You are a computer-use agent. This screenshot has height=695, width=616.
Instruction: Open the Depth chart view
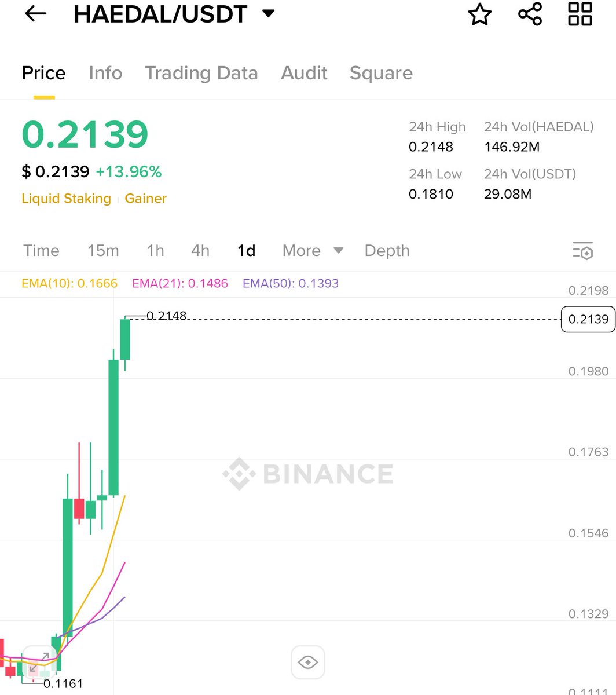tap(387, 251)
